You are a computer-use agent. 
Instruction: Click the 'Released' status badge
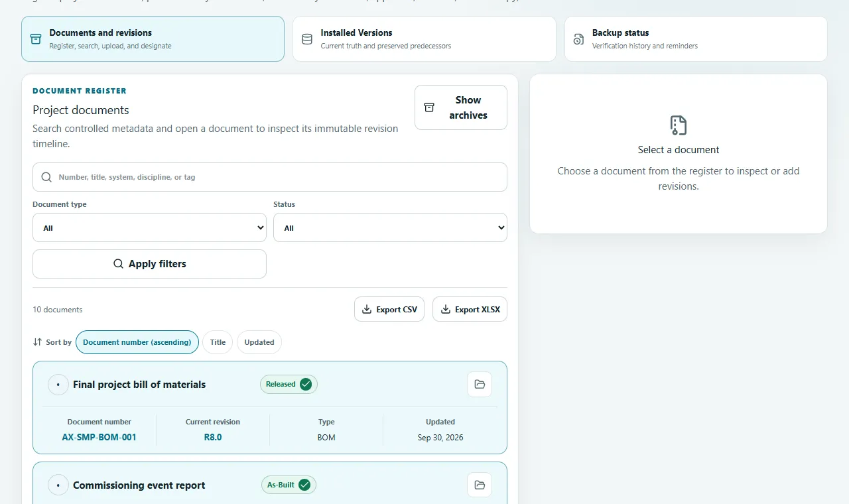289,385
